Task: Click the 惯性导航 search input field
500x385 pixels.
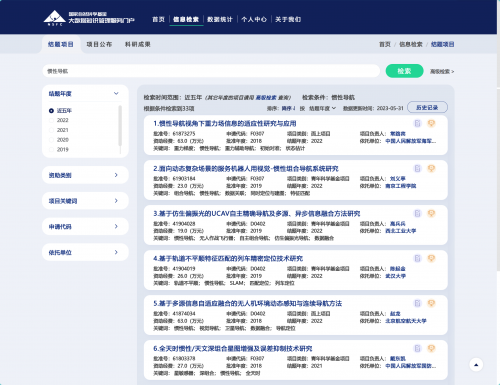Action: click(x=211, y=71)
